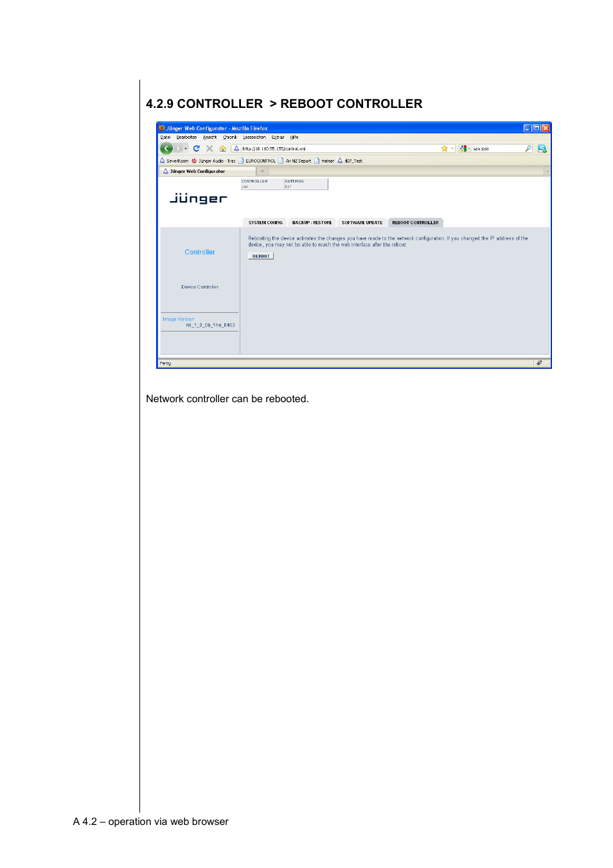Open the d07_Test bookmark

point(350,161)
